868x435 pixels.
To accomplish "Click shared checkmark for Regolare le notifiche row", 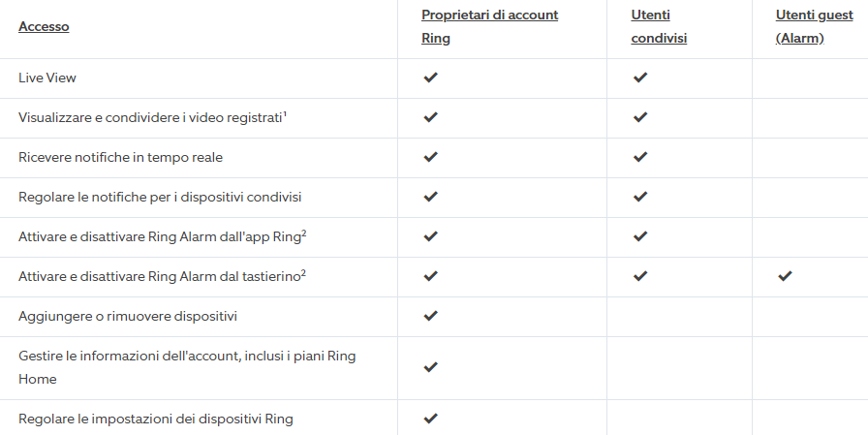I will 640,197.
